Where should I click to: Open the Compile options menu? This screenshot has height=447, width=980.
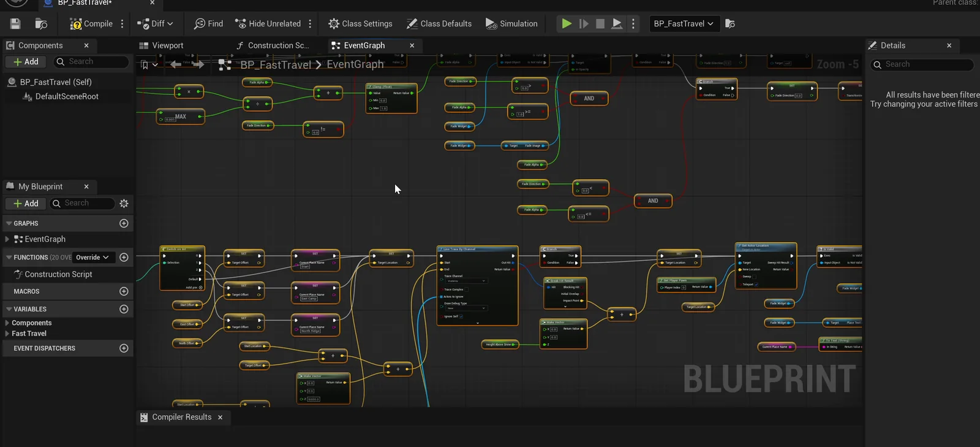pyautogui.click(x=123, y=24)
